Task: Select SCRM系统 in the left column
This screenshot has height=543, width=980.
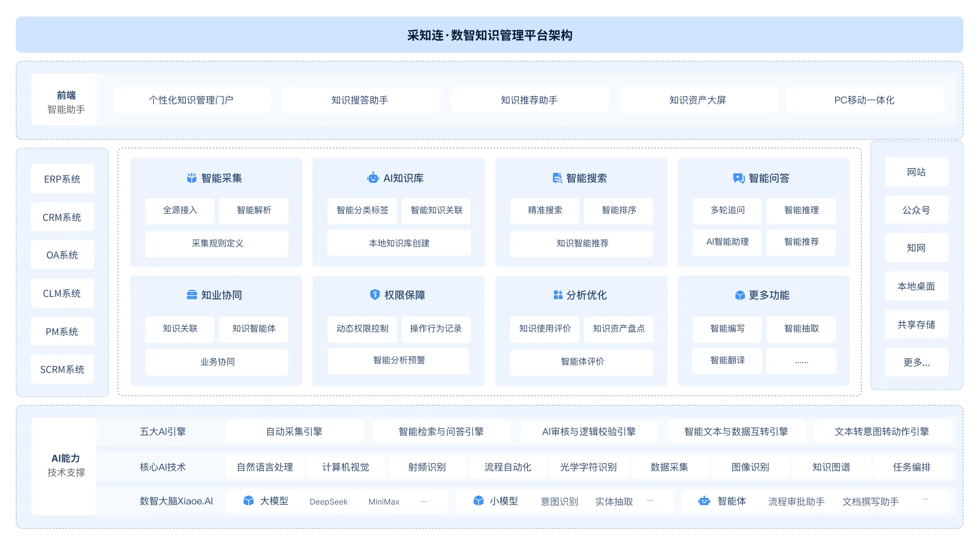Action: tap(62, 369)
